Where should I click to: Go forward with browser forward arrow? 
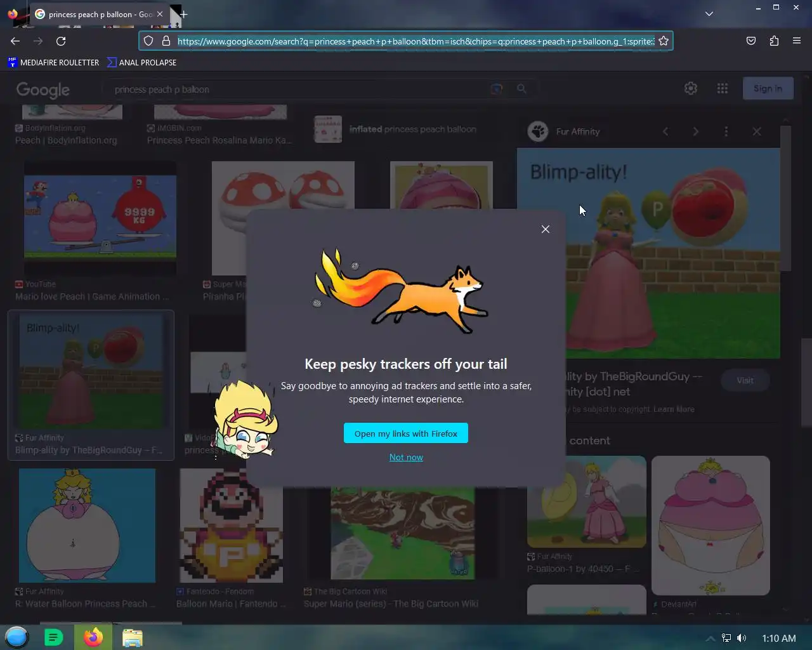click(x=38, y=41)
